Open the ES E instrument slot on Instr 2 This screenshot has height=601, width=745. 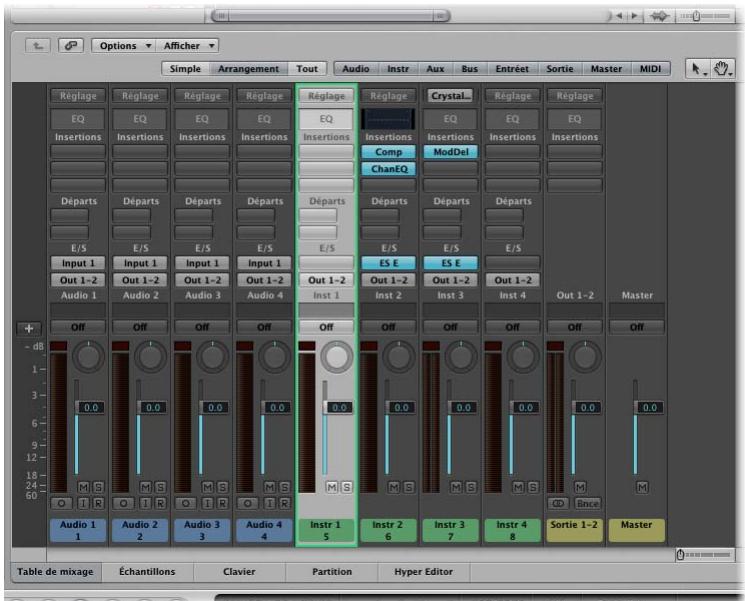click(x=388, y=263)
